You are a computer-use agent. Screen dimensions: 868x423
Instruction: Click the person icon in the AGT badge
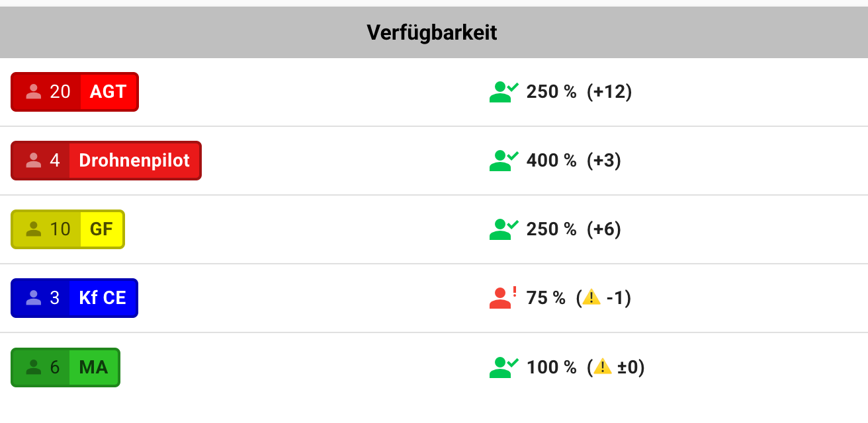34,92
